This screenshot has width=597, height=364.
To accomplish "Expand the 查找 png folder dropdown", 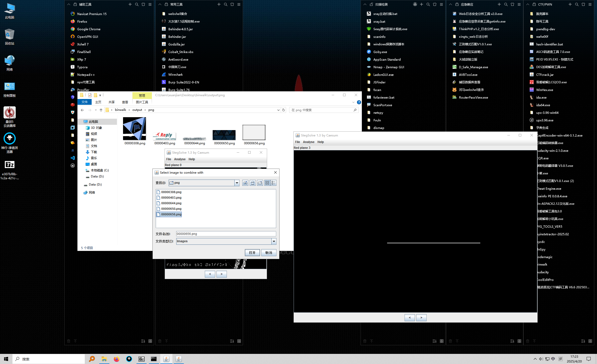I will pos(237,183).
